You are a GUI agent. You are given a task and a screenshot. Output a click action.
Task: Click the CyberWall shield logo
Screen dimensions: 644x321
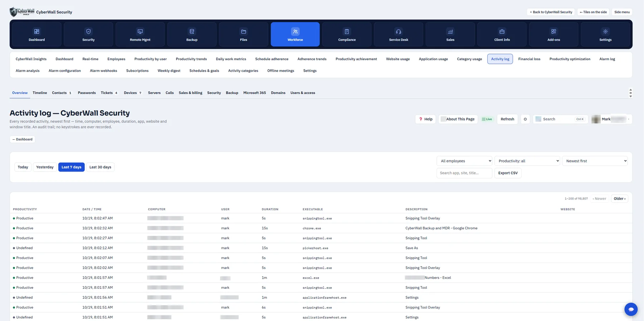point(22,12)
